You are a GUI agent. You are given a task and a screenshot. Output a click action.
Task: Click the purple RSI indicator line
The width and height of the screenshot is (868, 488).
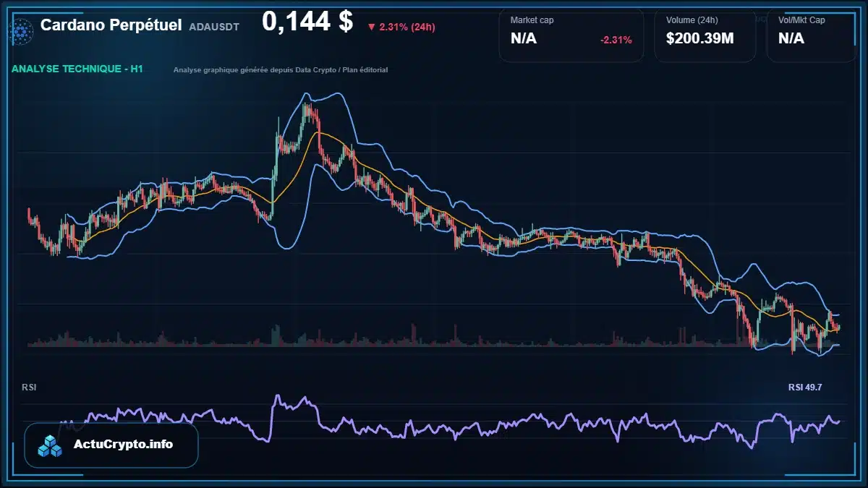tap(448, 423)
